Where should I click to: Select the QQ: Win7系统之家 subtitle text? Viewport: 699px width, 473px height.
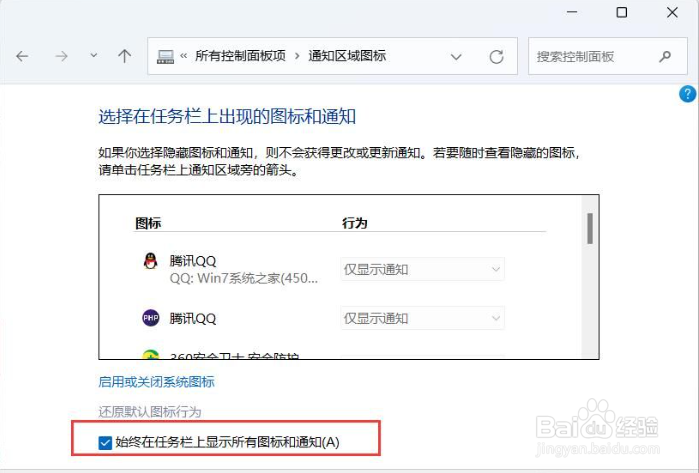coord(244,279)
